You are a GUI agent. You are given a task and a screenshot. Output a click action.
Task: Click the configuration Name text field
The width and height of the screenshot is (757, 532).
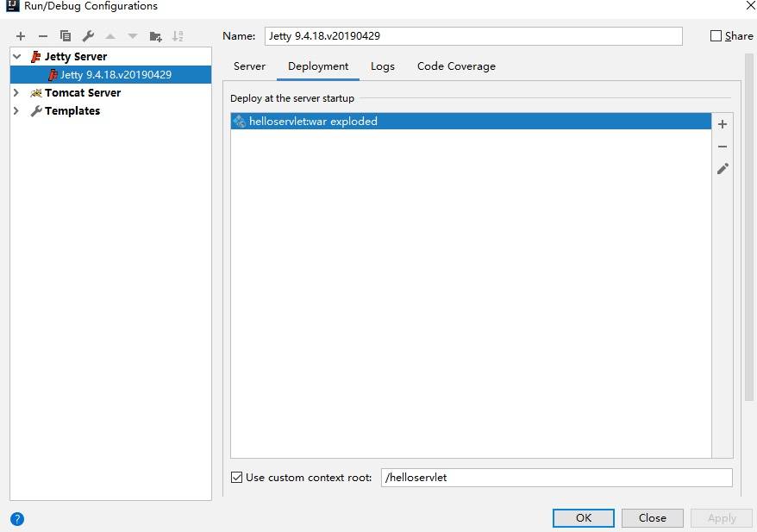click(x=472, y=36)
